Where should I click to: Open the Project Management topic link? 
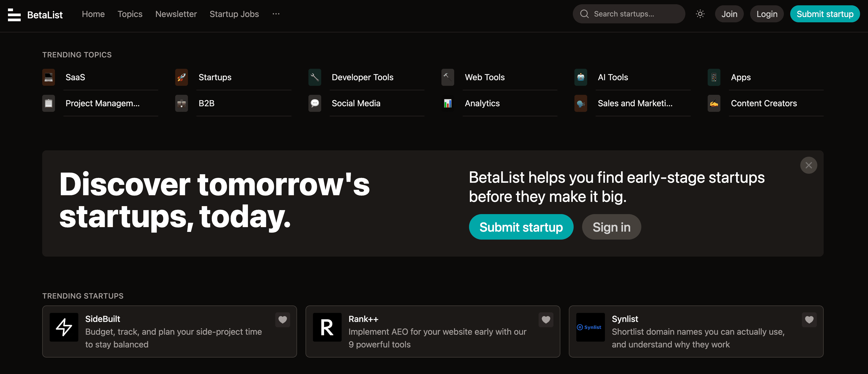102,103
